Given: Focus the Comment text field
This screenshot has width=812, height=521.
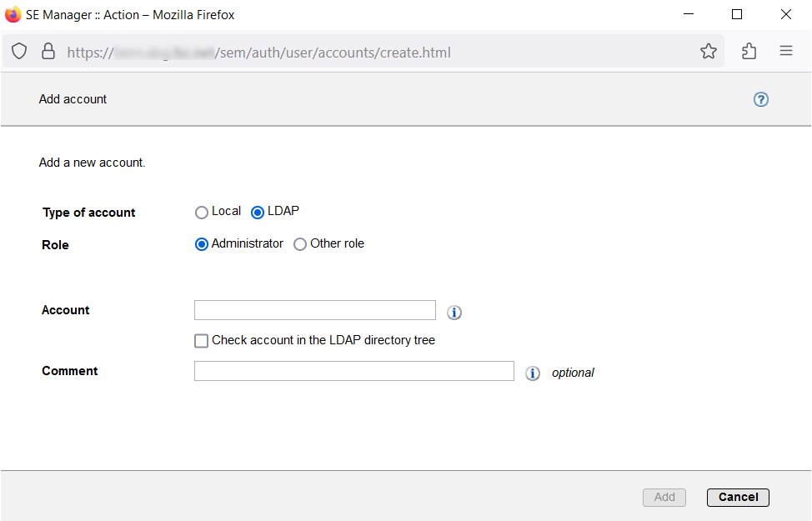Looking at the screenshot, I should 353,371.
